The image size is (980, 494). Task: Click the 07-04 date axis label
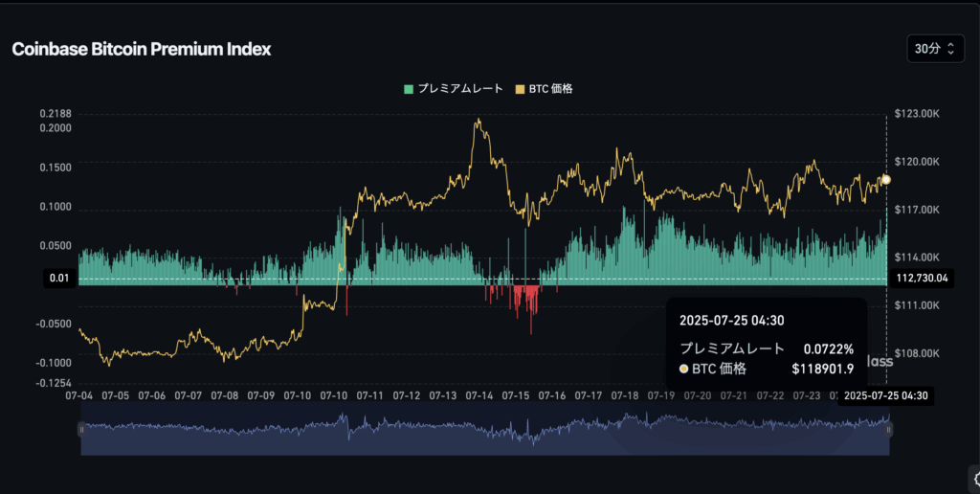coord(78,395)
